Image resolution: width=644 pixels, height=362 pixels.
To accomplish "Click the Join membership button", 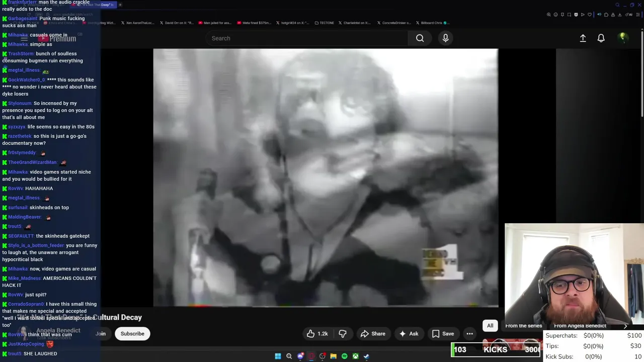I will pos(101,334).
